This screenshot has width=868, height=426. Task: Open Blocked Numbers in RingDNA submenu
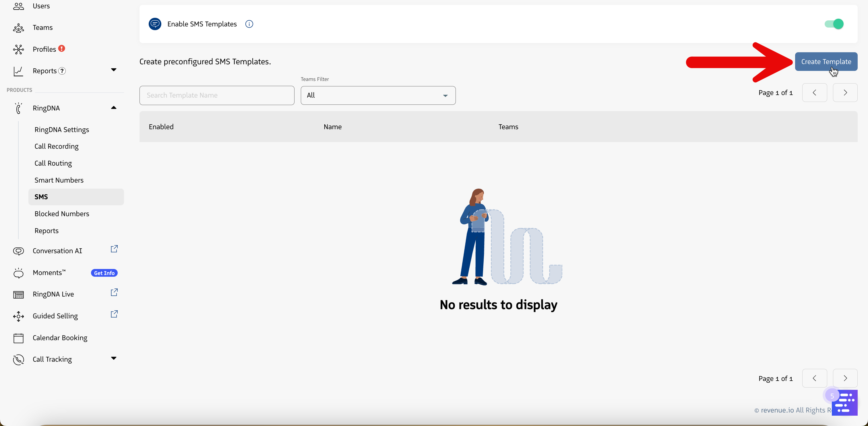(x=62, y=214)
